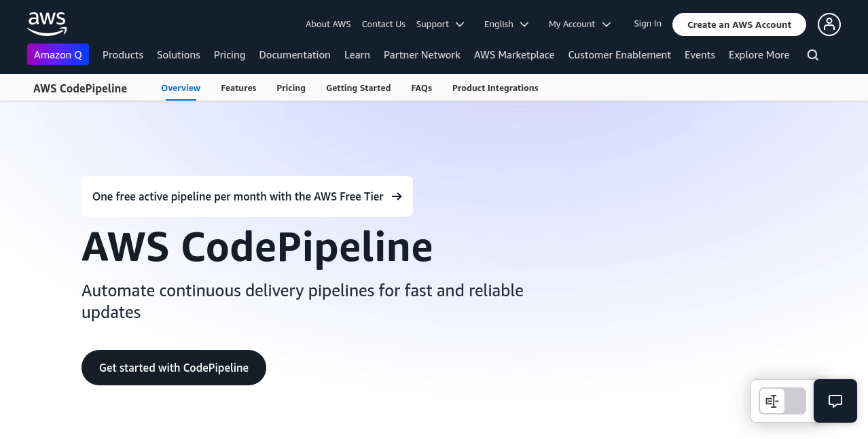Open the Explore More menu
This screenshot has width=868, height=439.
coord(759,55)
